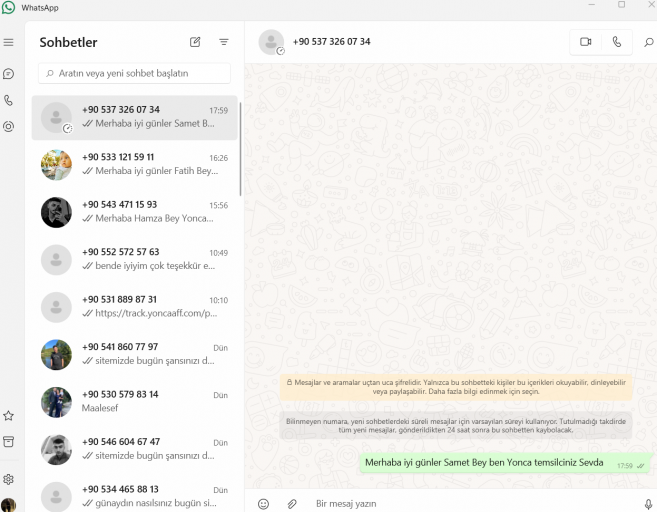Click 'Merhaba Hamza Bey Yonca' preview text
The image size is (657, 512).
(154, 218)
